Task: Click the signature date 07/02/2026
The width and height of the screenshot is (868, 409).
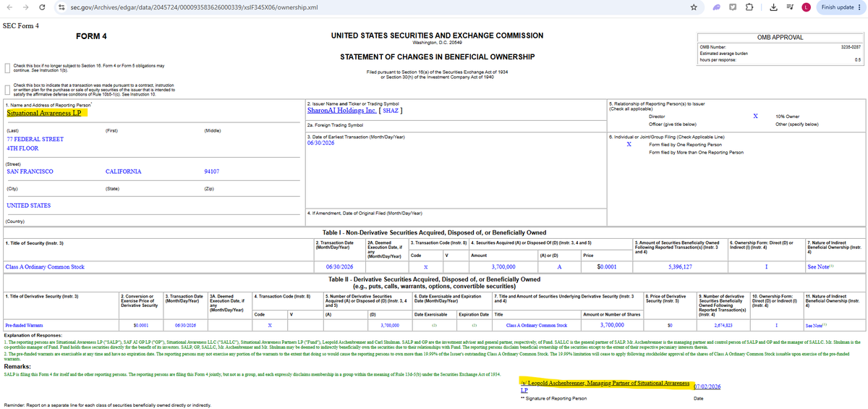Action: (x=707, y=388)
